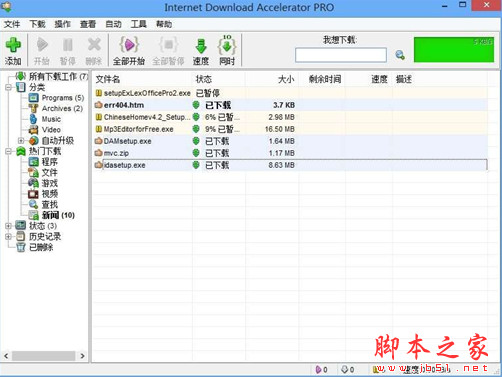The height and width of the screenshot is (379, 502).
Task: Collapse the 分类 category tree node
Action: click(8, 88)
